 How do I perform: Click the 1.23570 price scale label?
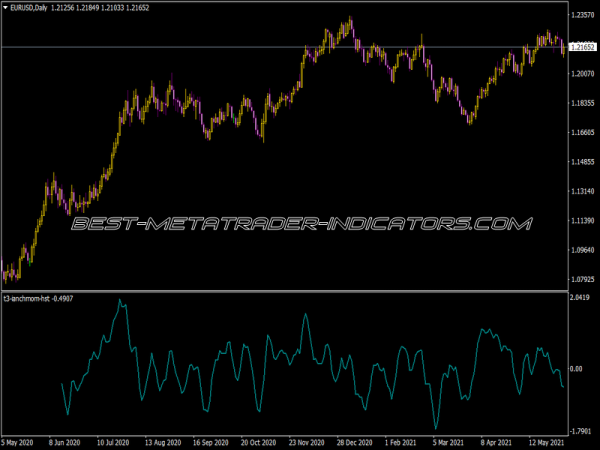(583, 15)
